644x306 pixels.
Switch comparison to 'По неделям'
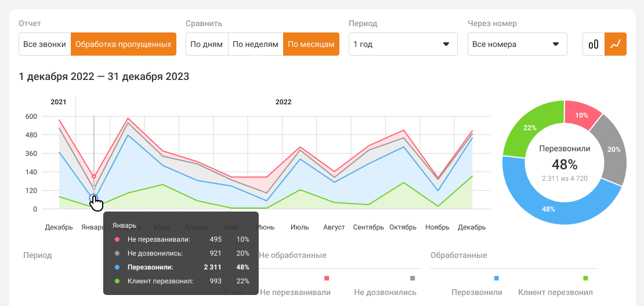255,44
